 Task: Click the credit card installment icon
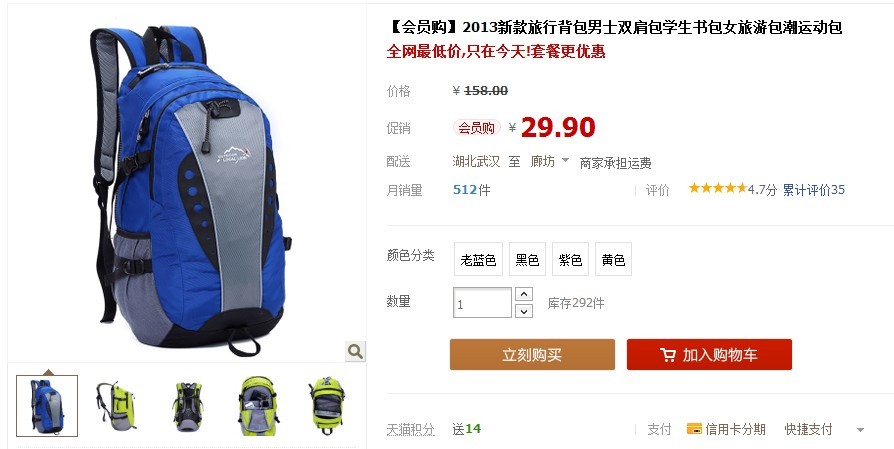(x=694, y=429)
